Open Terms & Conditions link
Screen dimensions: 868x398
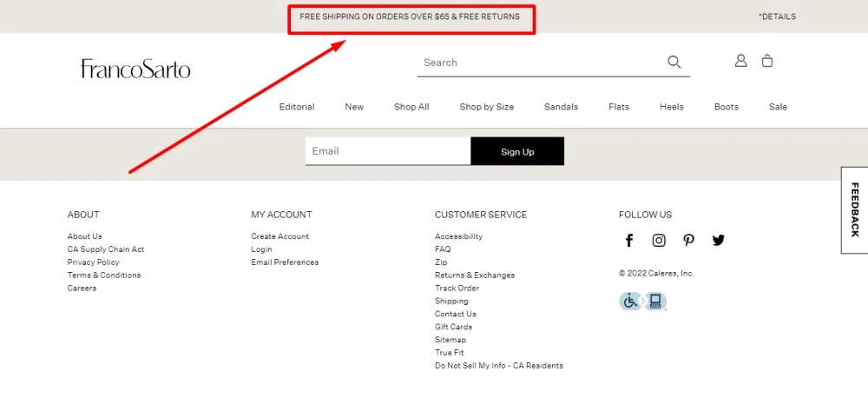pyautogui.click(x=104, y=275)
